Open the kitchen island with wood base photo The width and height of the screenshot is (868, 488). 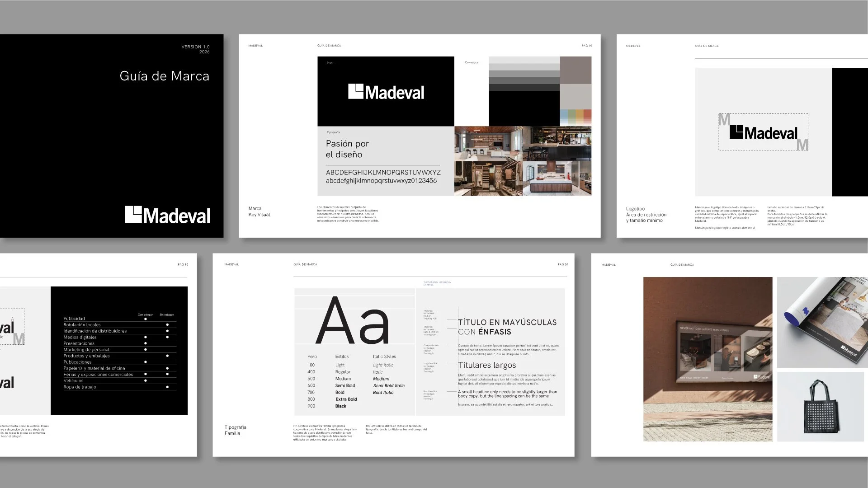tap(557, 178)
